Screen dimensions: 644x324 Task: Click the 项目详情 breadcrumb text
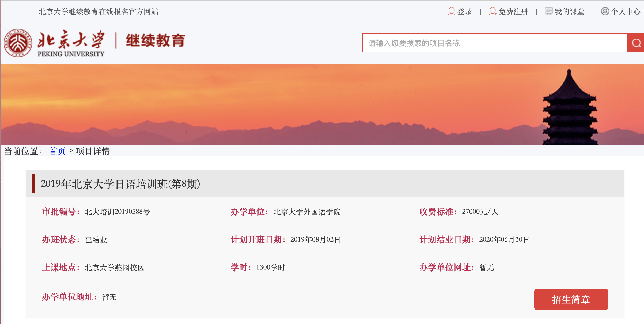[93, 151]
